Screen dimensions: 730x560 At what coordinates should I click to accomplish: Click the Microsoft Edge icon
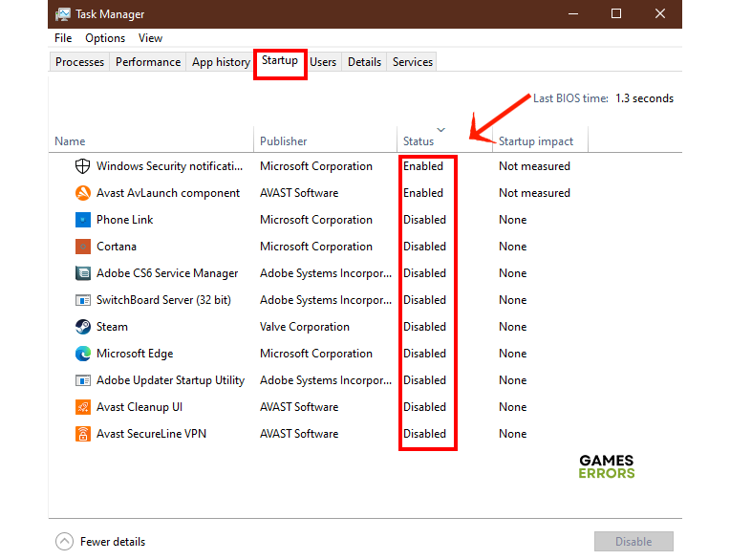pyautogui.click(x=83, y=354)
